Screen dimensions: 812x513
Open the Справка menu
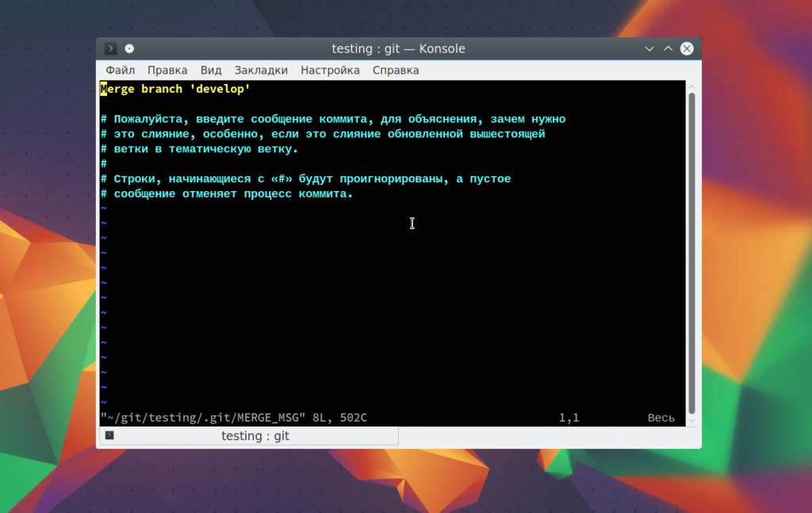tap(396, 70)
